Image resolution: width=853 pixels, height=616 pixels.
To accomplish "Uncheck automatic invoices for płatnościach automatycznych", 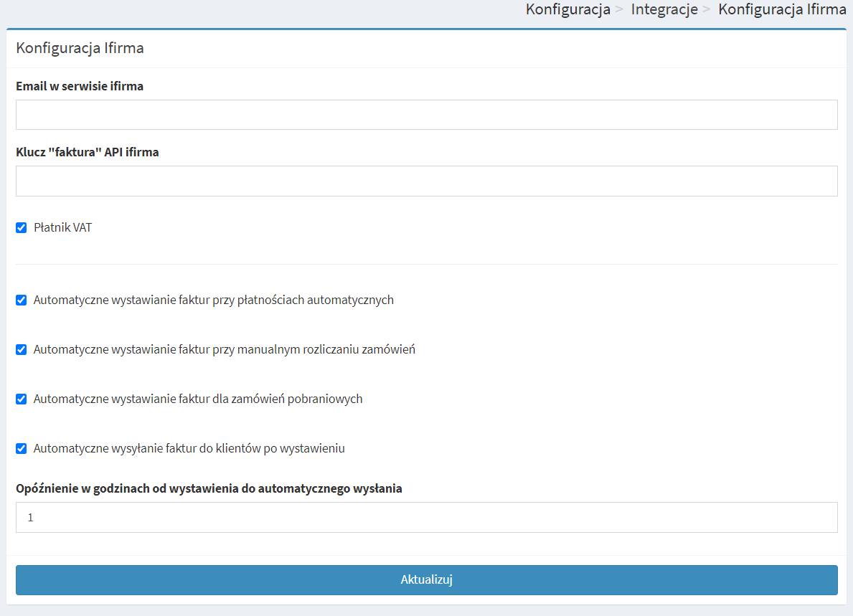I will click(x=22, y=300).
